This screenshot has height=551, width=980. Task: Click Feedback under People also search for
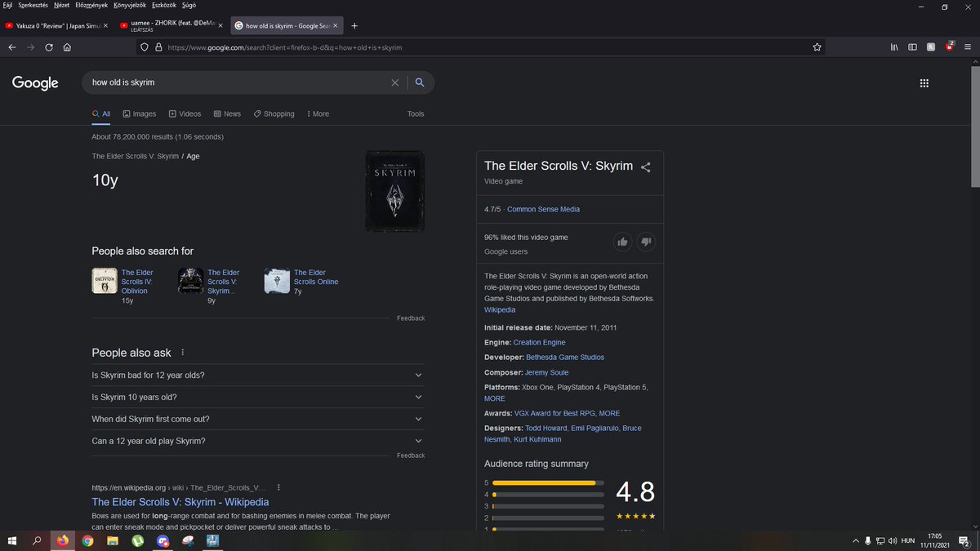point(411,318)
